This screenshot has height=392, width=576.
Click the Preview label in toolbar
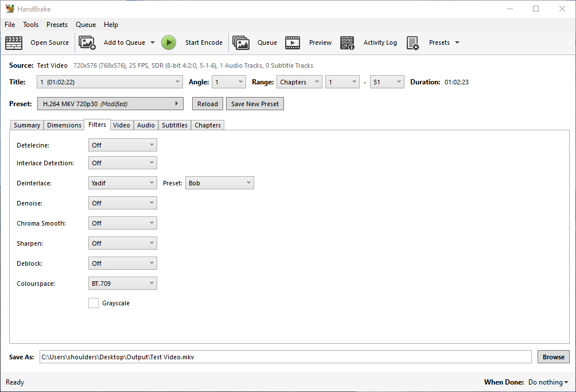pos(320,42)
